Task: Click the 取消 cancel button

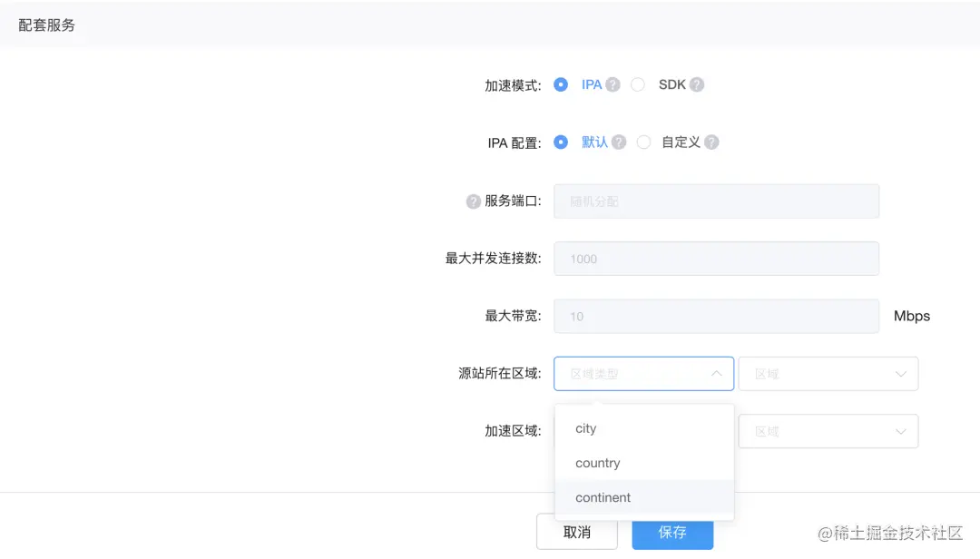Action: pos(578,534)
